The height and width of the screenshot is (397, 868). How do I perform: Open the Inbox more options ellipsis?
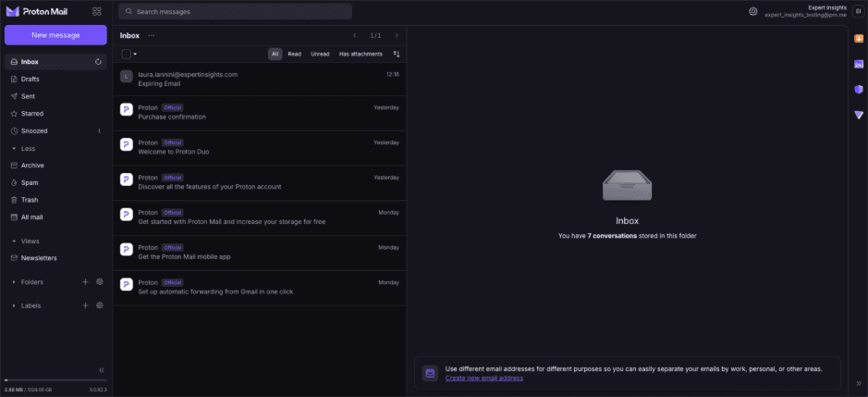pyautogui.click(x=151, y=35)
